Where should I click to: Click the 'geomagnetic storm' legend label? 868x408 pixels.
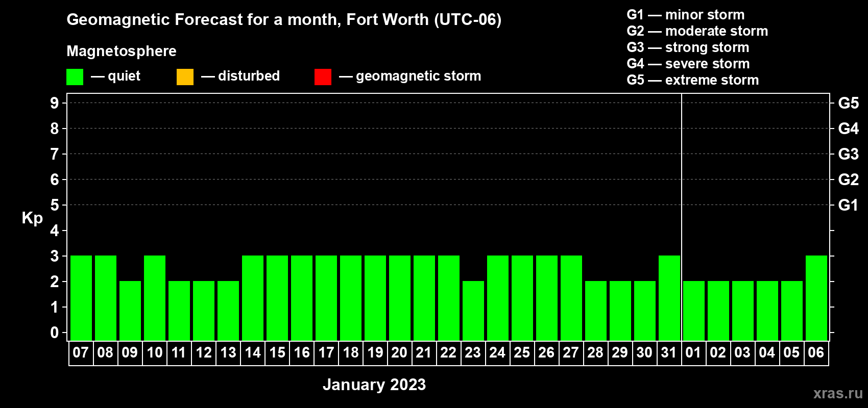419,76
